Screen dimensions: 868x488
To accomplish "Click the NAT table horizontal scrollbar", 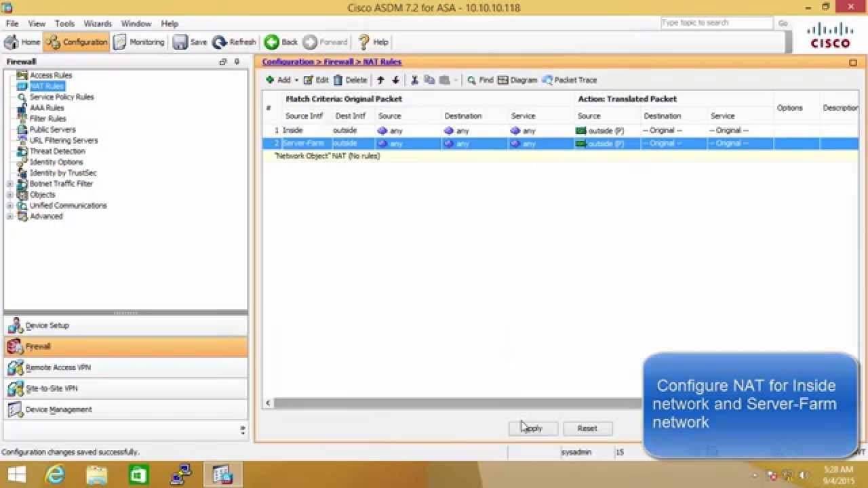I will 458,403.
